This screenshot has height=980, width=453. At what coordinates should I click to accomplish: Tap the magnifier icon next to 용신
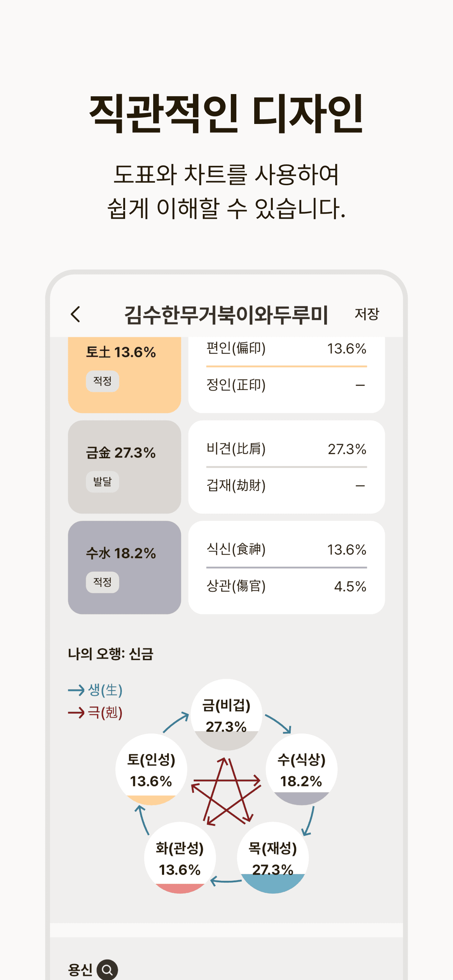[x=107, y=970]
